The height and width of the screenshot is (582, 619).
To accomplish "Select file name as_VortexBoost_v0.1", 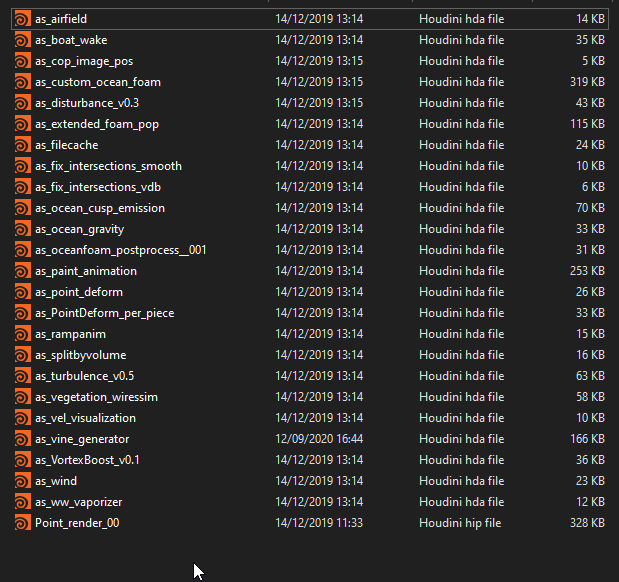I will (87, 460).
